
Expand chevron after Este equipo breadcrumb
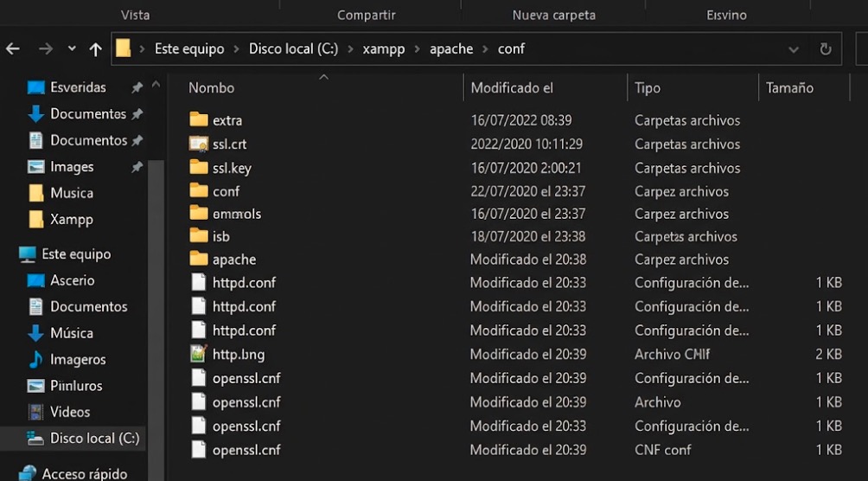236,49
